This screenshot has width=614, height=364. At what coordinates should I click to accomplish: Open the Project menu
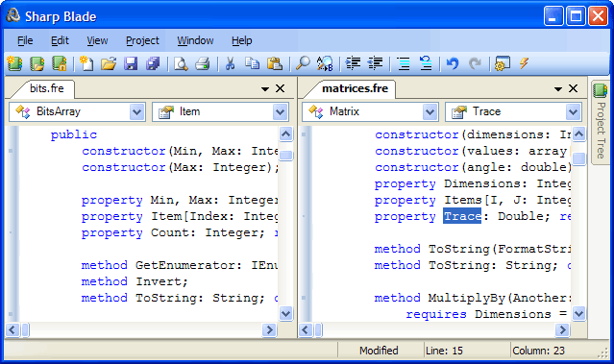pos(142,40)
